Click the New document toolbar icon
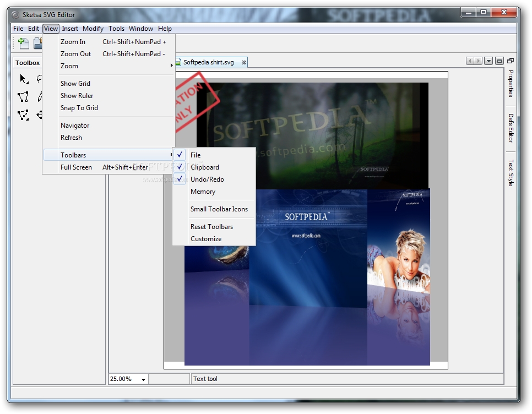The height and width of the screenshot is (414, 532). coord(24,43)
